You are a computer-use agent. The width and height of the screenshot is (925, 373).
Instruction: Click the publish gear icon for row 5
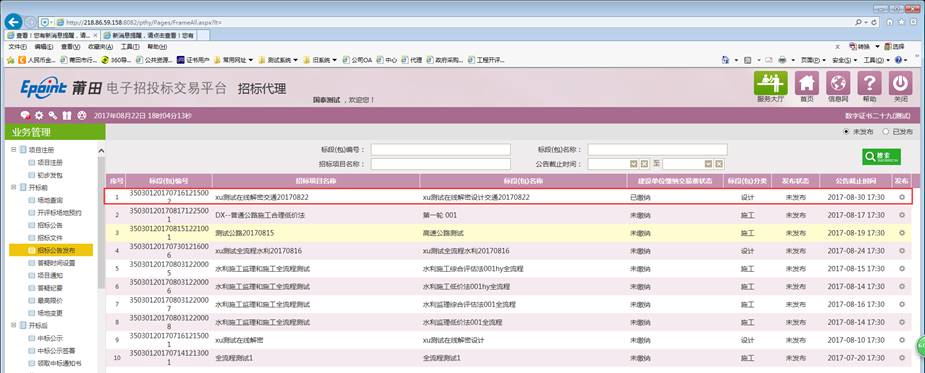tap(901, 269)
